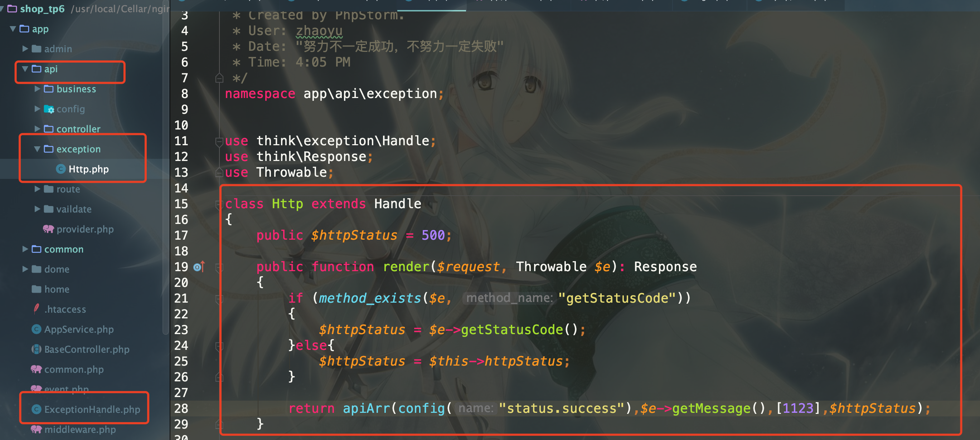This screenshot has height=440, width=980.
Task: Click the "status.success" string on line 28
Action: [x=562, y=408]
